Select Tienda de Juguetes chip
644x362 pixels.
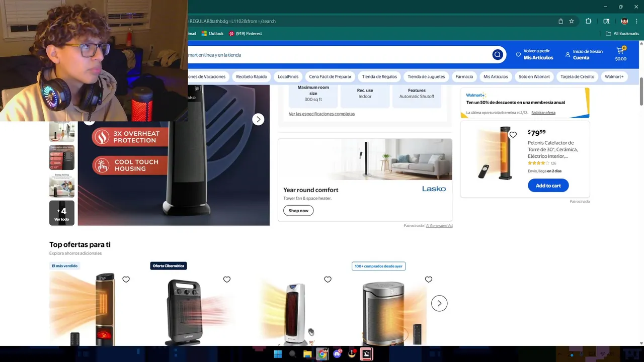[x=426, y=76]
